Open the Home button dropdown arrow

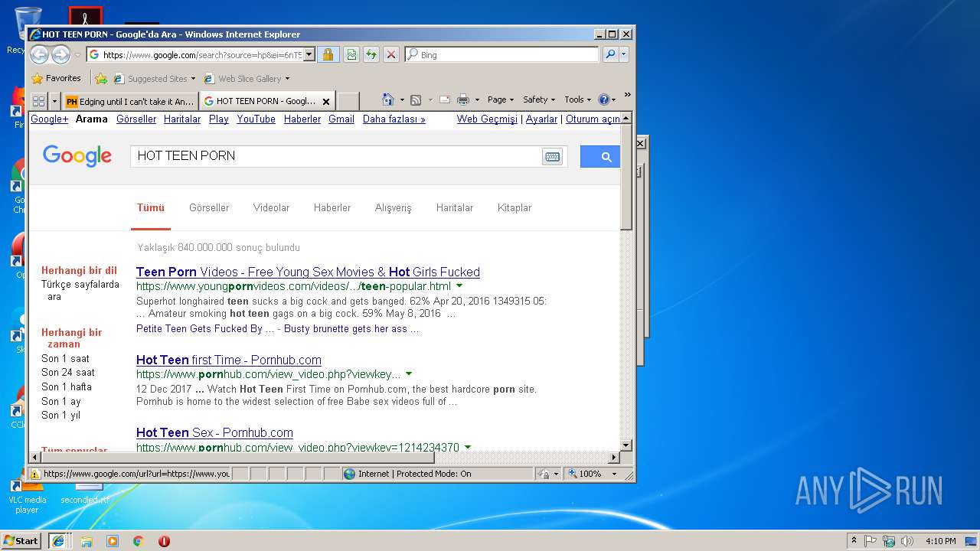(402, 99)
